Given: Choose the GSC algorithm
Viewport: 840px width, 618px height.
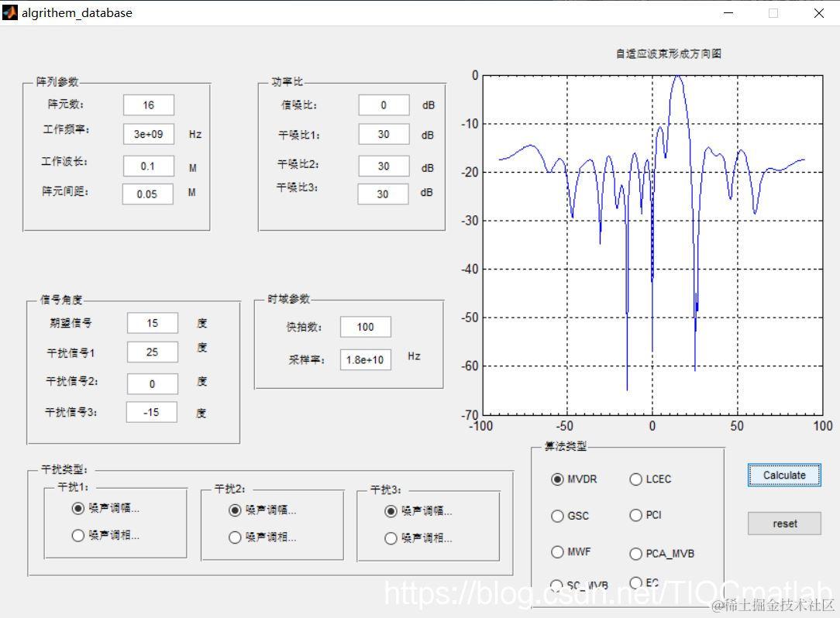Looking at the screenshot, I should (x=559, y=516).
